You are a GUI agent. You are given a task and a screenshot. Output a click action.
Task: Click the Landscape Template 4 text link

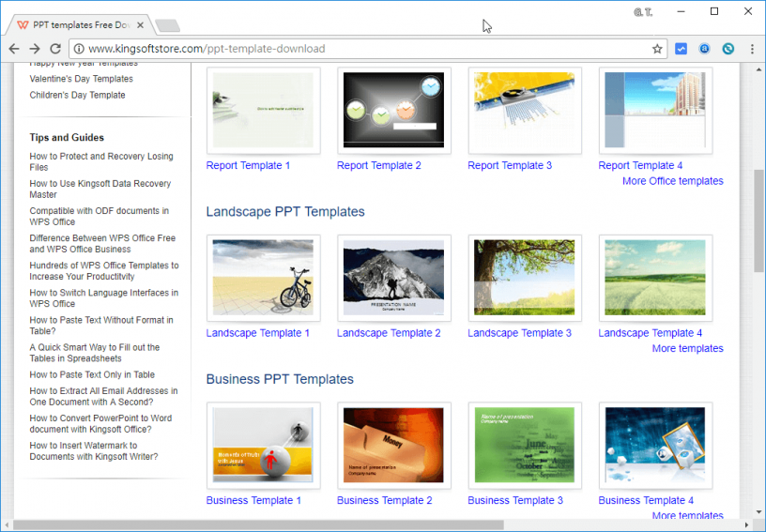click(651, 333)
